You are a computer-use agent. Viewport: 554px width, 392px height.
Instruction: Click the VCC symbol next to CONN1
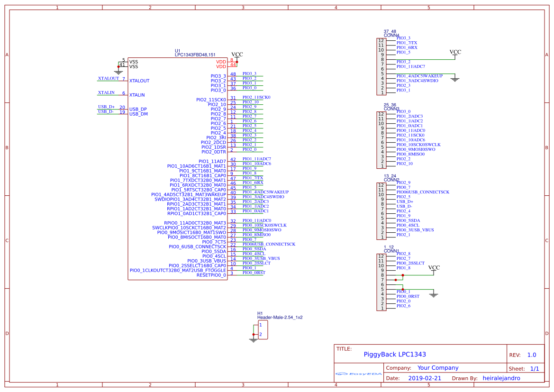point(434,268)
